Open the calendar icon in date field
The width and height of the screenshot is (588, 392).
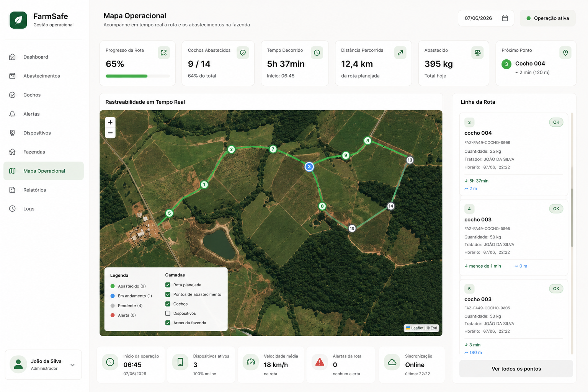[505, 18]
